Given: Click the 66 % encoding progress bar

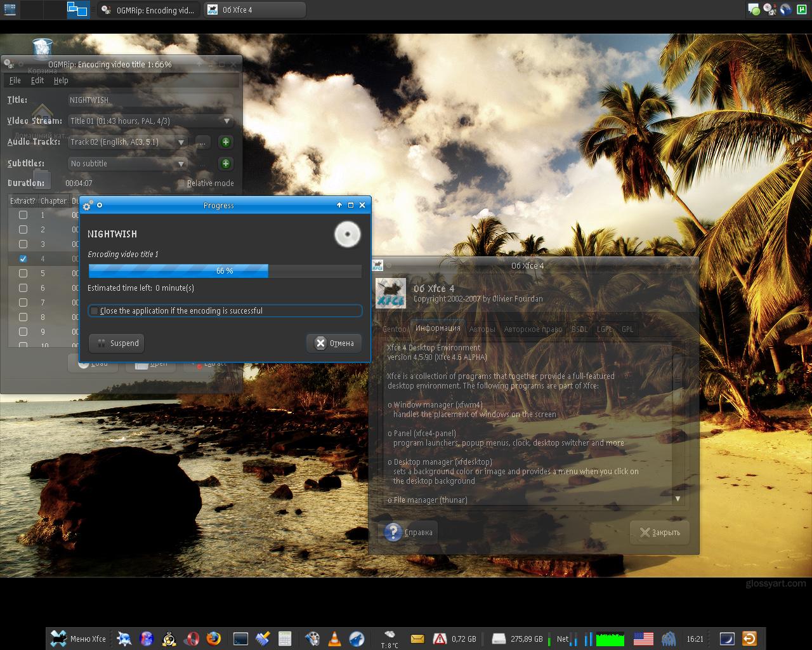Looking at the screenshot, I should (x=225, y=271).
